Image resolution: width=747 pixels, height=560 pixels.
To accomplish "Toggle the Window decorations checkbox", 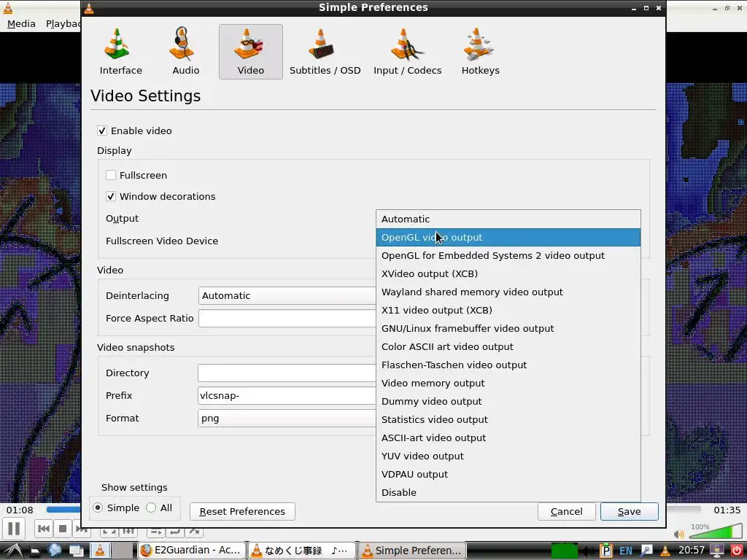I will coord(111,196).
